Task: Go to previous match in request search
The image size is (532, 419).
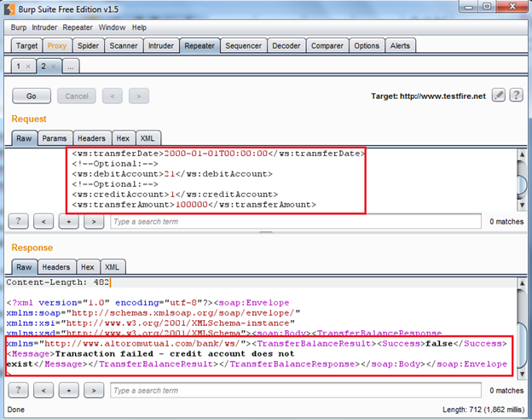Action: pyautogui.click(x=47, y=222)
